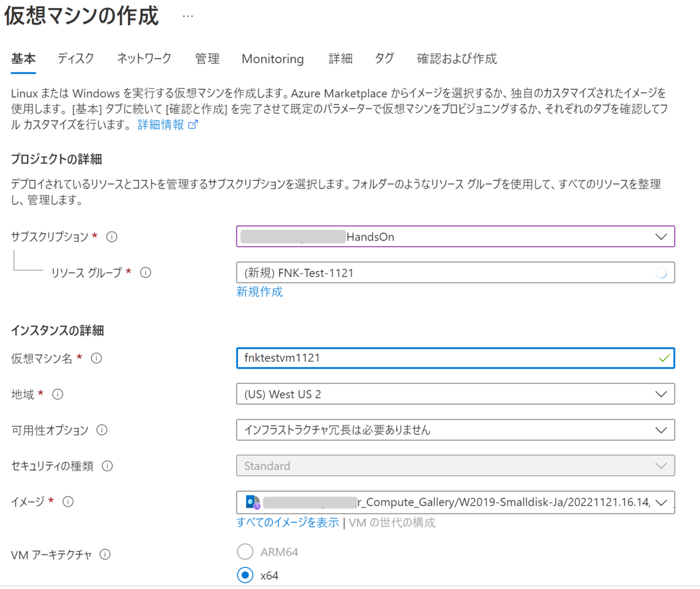This screenshot has height=589, width=700.
Task: Click info icon next to 仮想マシン名
Action: pos(97,358)
